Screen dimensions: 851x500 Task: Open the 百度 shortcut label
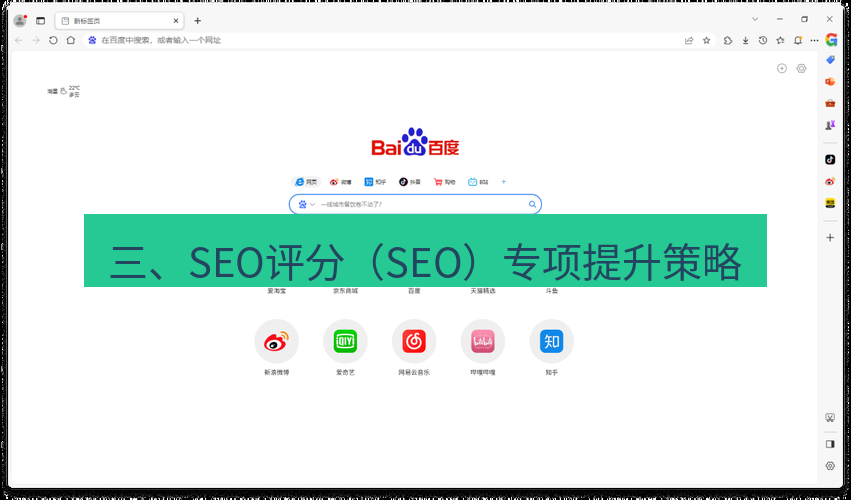click(x=414, y=290)
